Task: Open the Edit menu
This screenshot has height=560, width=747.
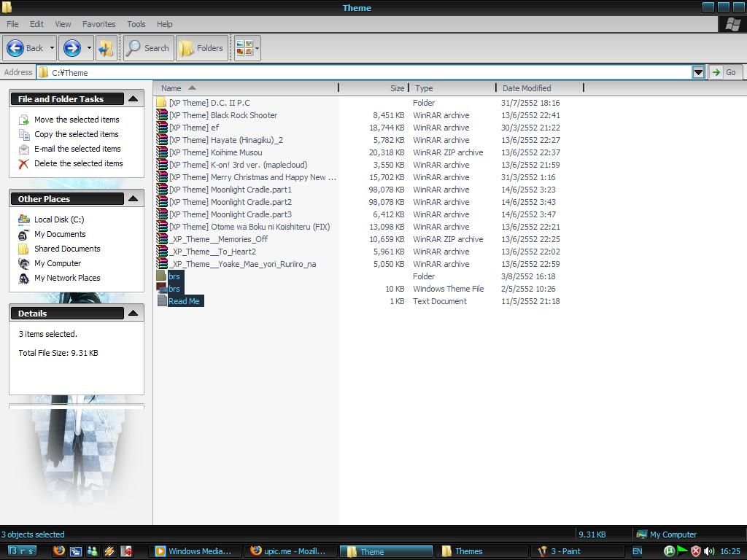Action: pyautogui.click(x=36, y=24)
